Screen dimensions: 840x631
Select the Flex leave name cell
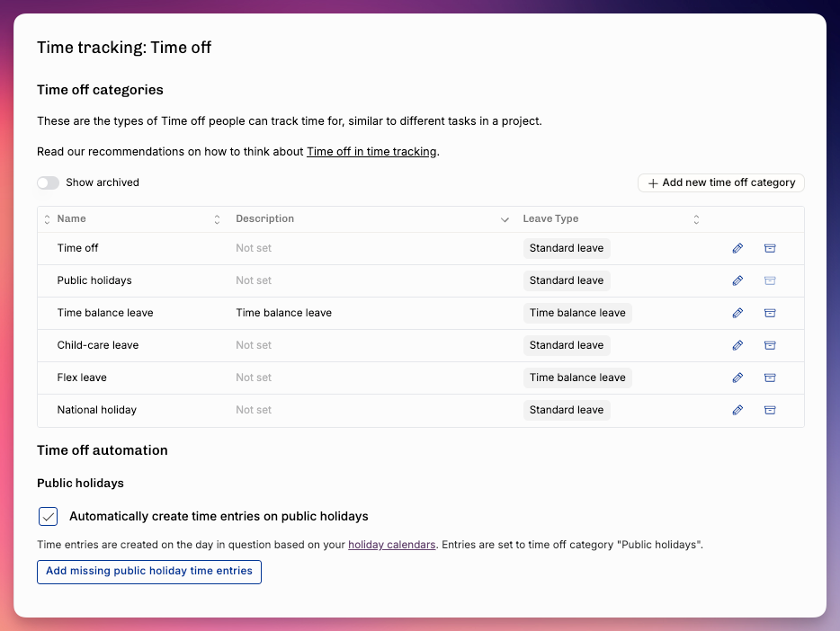(82, 378)
